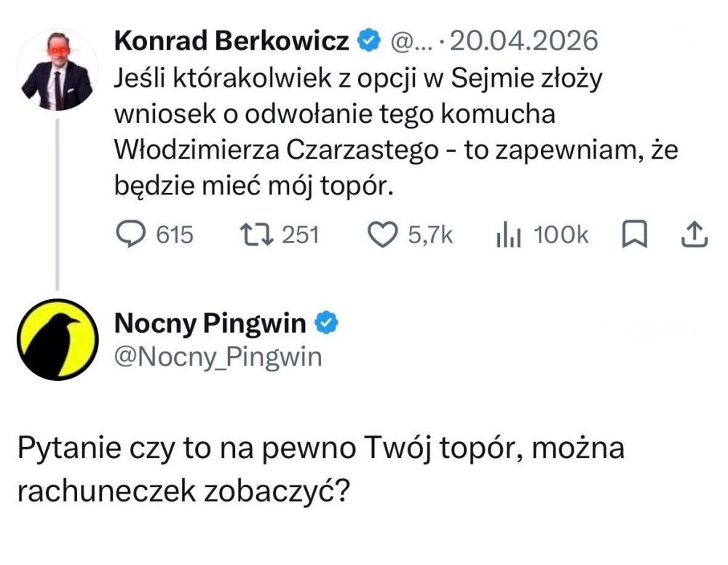Bookmark Konrad Berkowicz's tweet
The image size is (728, 565).
(x=634, y=234)
